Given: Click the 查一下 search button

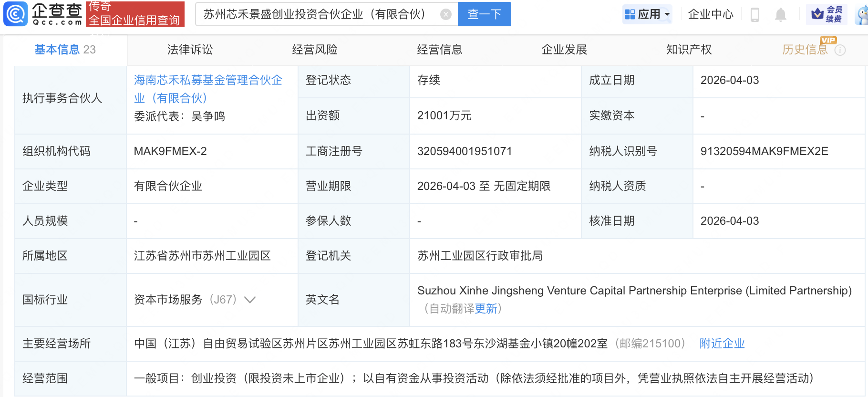Looking at the screenshot, I should (484, 14).
